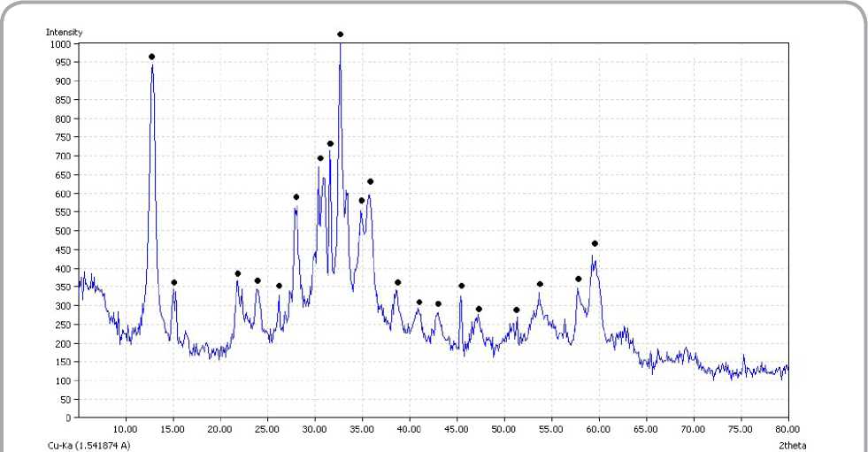
Task: Click the "Cu-Ka (1.541874 A)" radiation label
Action: tap(89, 445)
